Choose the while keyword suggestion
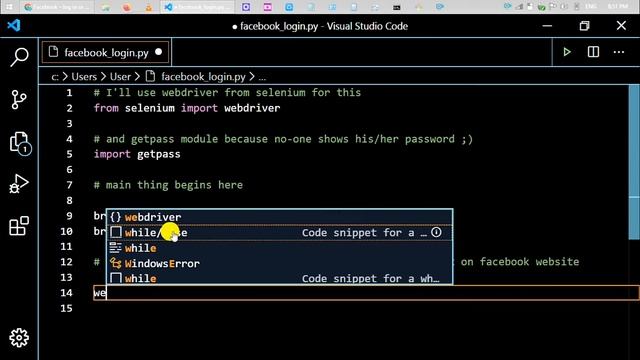 (280, 248)
